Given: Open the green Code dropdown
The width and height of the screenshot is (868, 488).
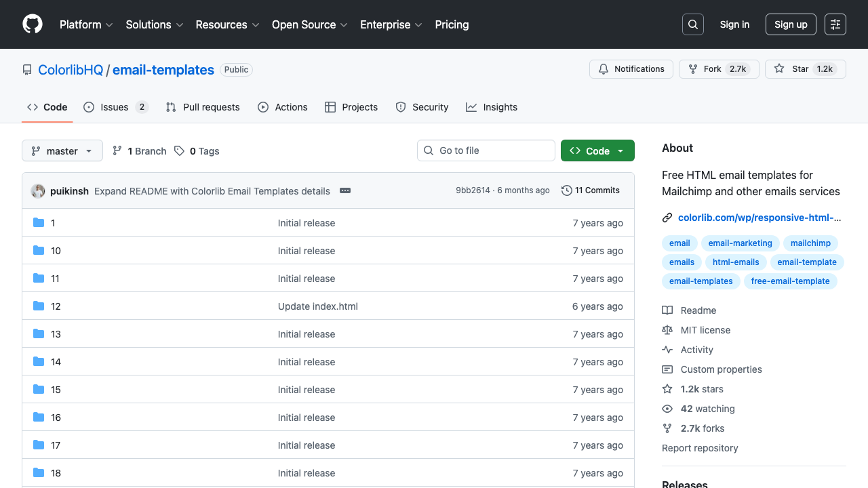Looking at the screenshot, I should [597, 150].
